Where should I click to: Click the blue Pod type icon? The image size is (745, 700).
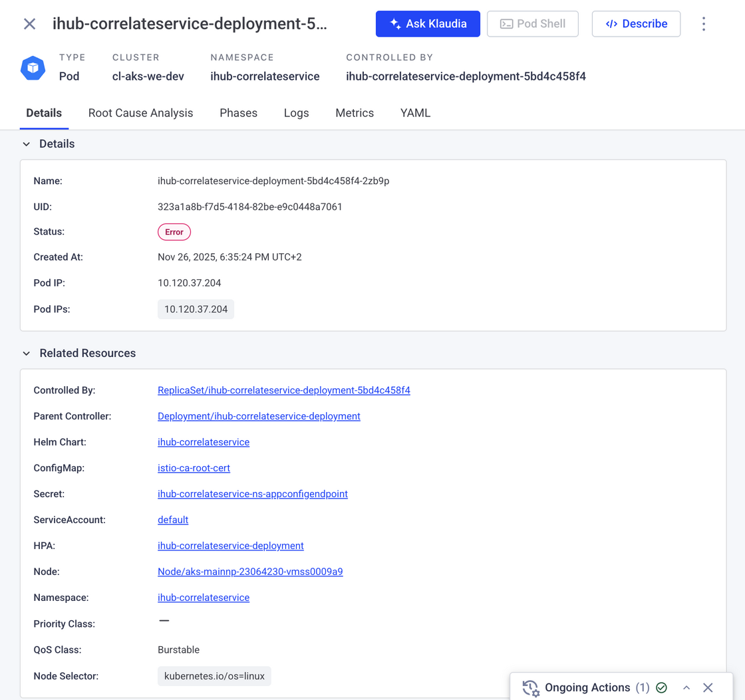click(33, 68)
